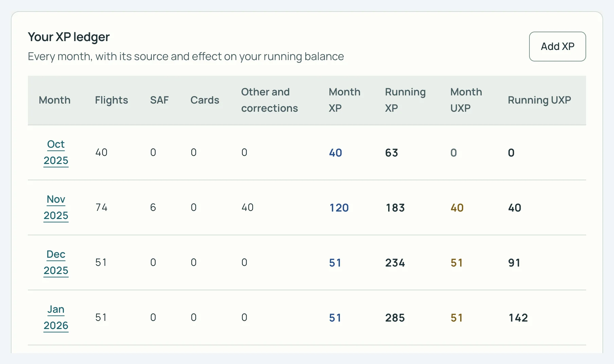Select Running UXP value 91
Image resolution: width=614 pixels, height=364 pixels.
514,263
